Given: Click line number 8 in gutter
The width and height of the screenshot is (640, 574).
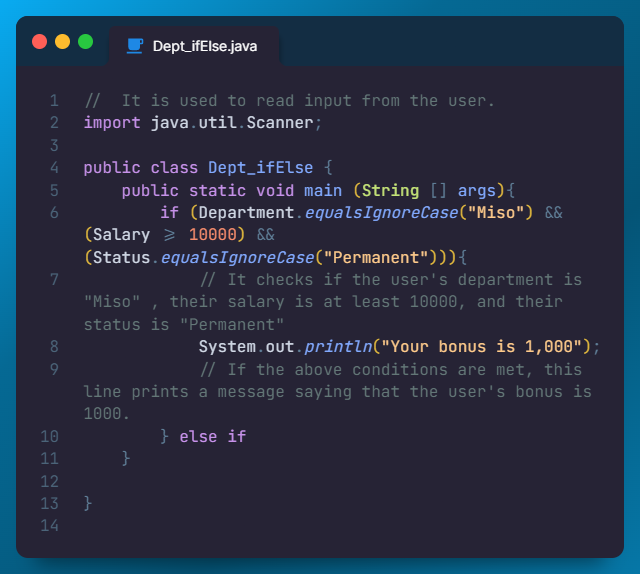Looking at the screenshot, I should (x=54, y=347).
